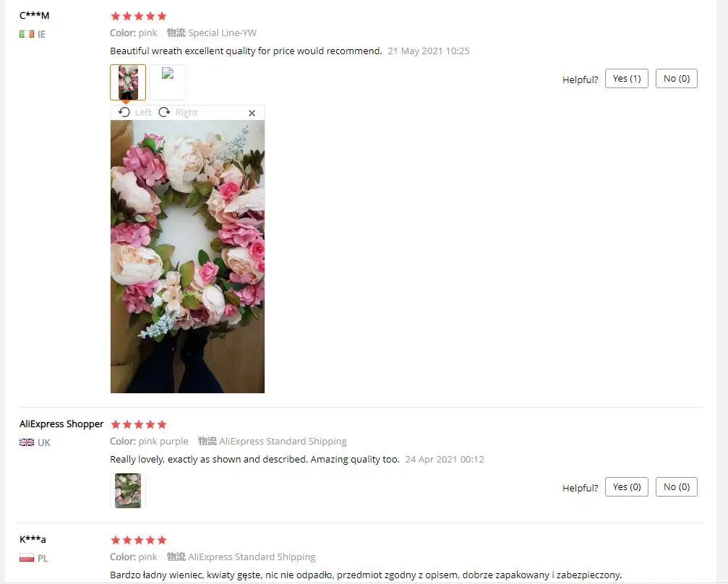Vote Yes (0) on the UK shopper's review
The width and height of the screenshot is (728, 584).
pos(626,487)
